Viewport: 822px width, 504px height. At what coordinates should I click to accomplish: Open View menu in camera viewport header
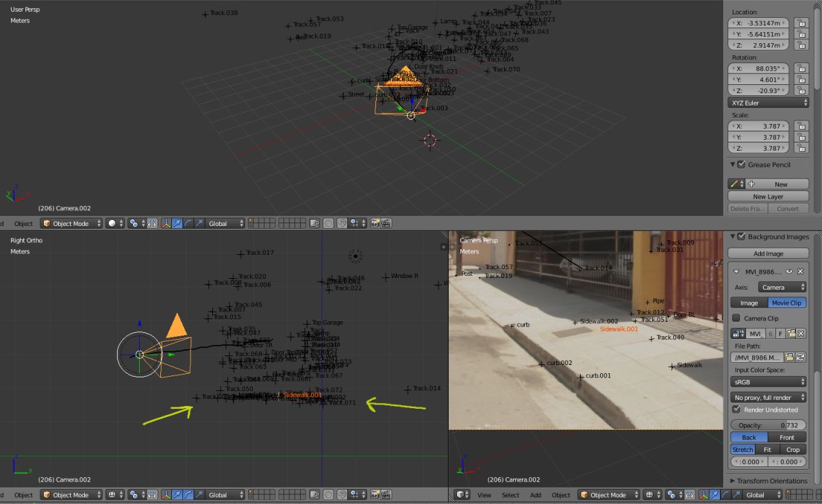484,495
